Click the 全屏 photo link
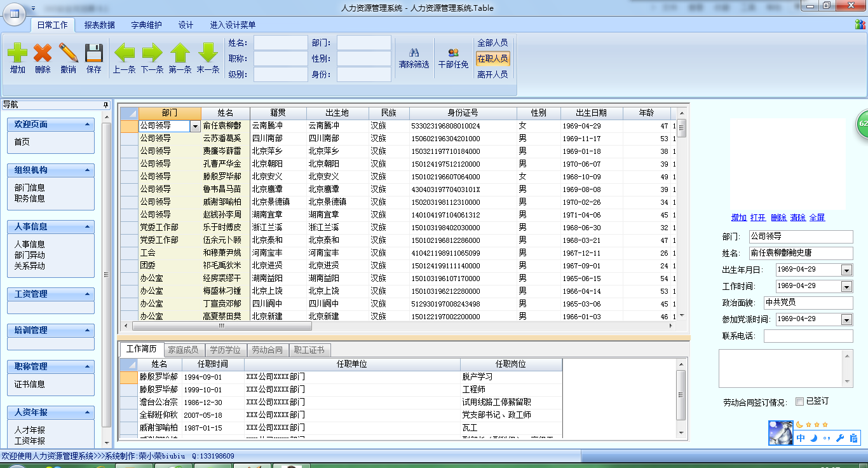 (x=817, y=217)
